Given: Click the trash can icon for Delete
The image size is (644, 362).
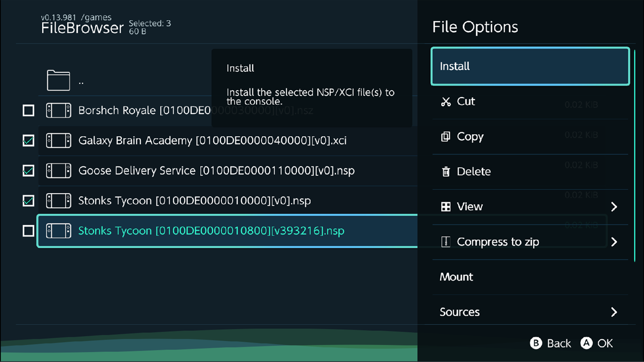Looking at the screenshot, I should [446, 172].
